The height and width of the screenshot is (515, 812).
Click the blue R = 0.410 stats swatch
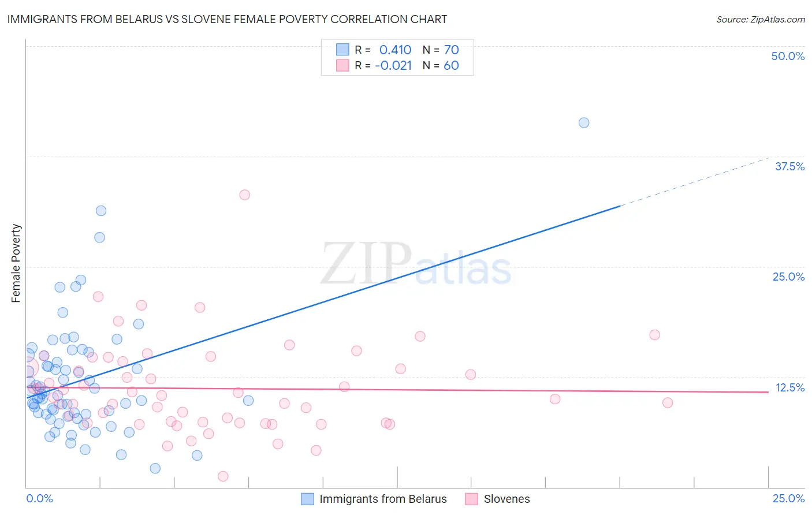coord(342,50)
